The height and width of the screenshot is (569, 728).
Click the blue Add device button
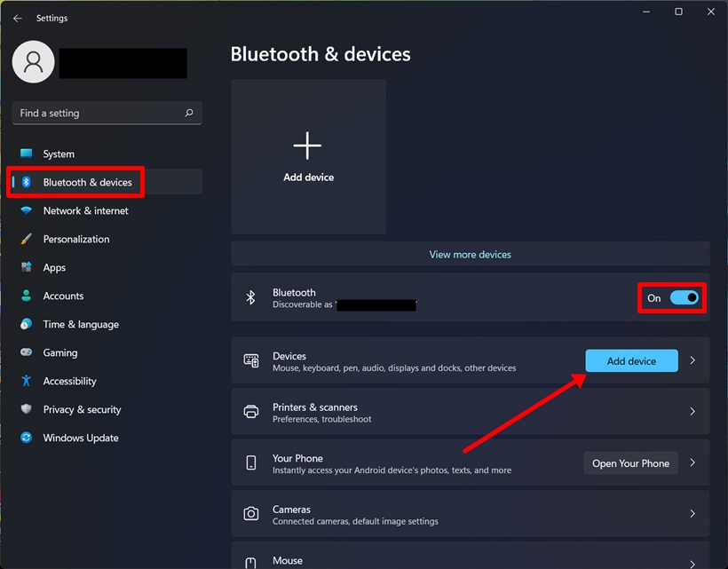[631, 360]
